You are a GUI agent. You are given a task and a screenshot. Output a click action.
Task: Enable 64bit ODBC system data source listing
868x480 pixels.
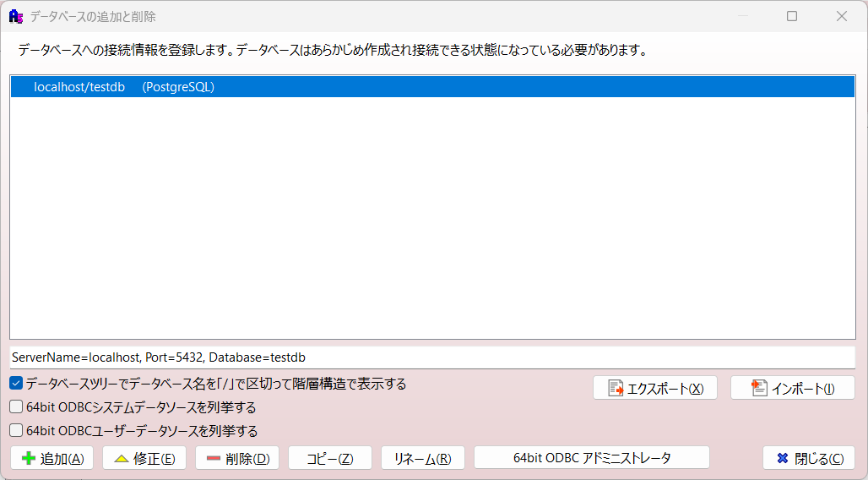[x=16, y=406]
